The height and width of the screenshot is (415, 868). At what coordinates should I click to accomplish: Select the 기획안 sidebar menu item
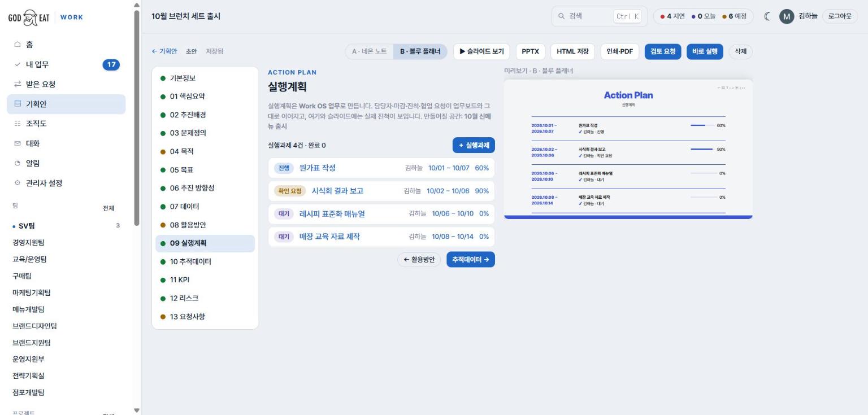click(x=66, y=104)
